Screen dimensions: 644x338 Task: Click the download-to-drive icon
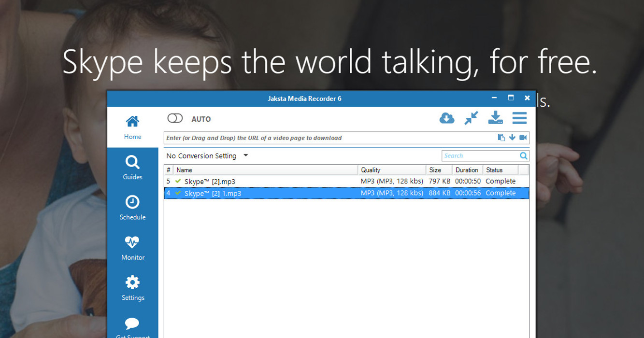coord(496,118)
